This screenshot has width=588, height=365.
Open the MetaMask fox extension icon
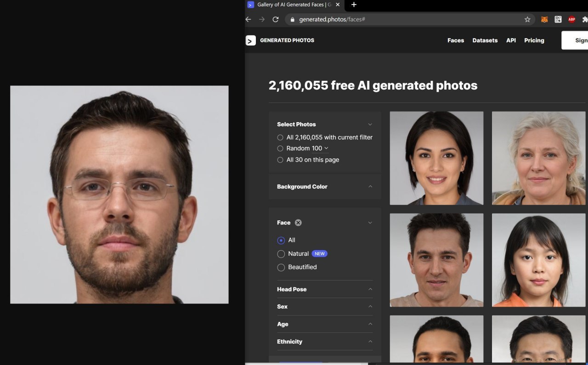[544, 19]
